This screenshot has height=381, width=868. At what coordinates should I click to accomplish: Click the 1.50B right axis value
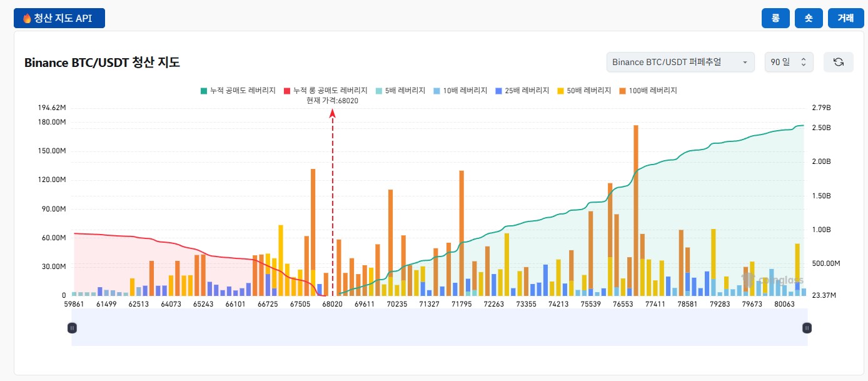pos(821,196)
